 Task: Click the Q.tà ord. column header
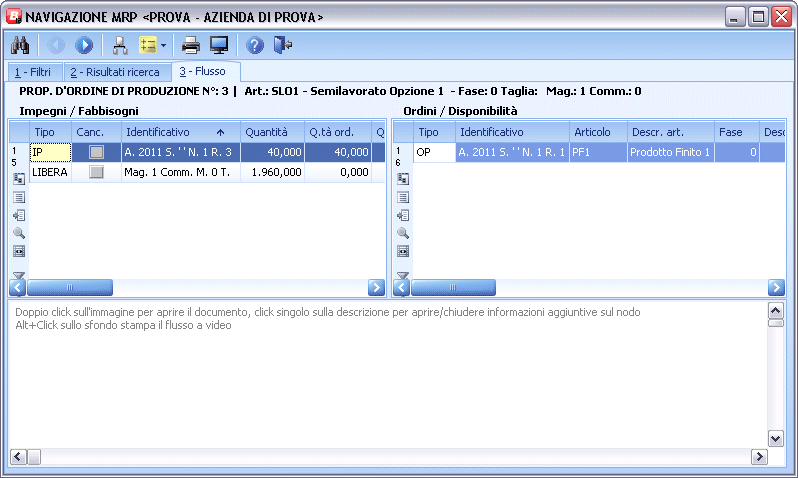click(x=338, y=132)
